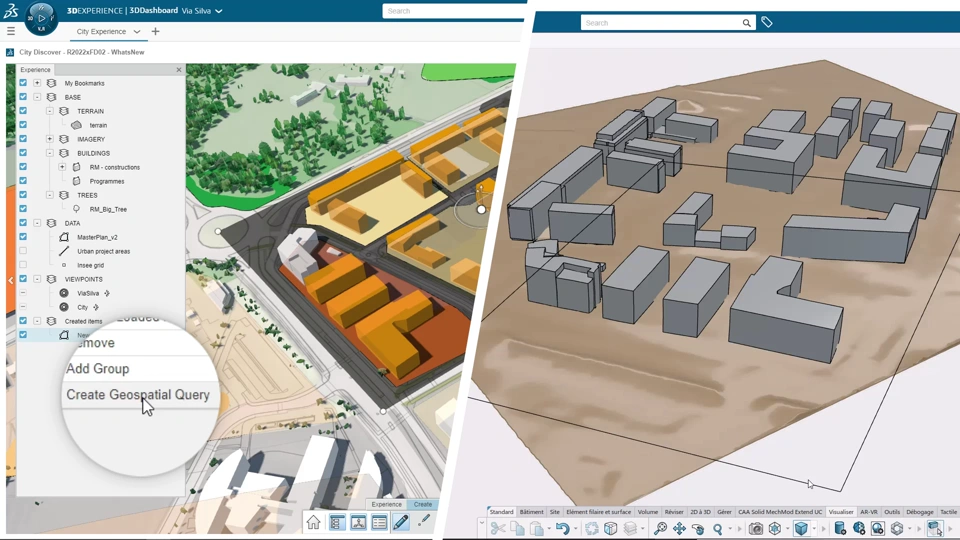
Task: Click the camera capture icon
Action: [x=756, y=528]
